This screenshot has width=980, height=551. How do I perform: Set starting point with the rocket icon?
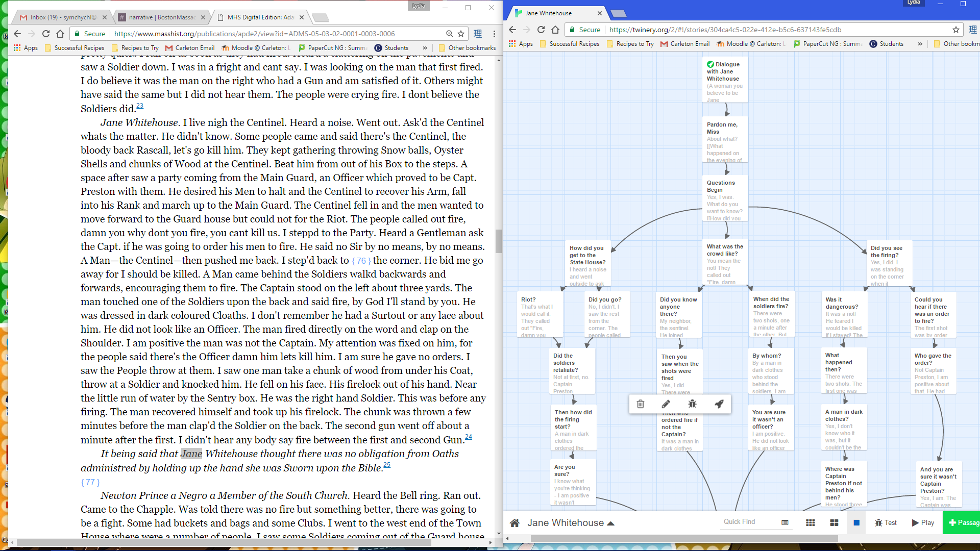click(719, 404)
